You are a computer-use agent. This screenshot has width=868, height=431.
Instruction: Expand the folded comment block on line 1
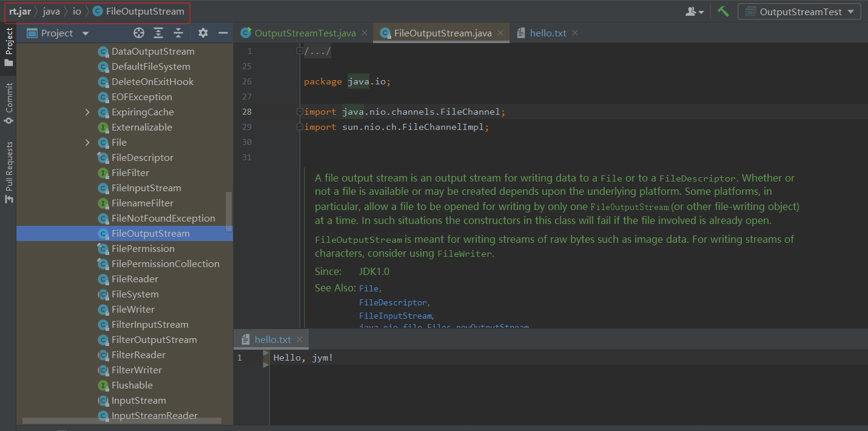click(300, 52)
